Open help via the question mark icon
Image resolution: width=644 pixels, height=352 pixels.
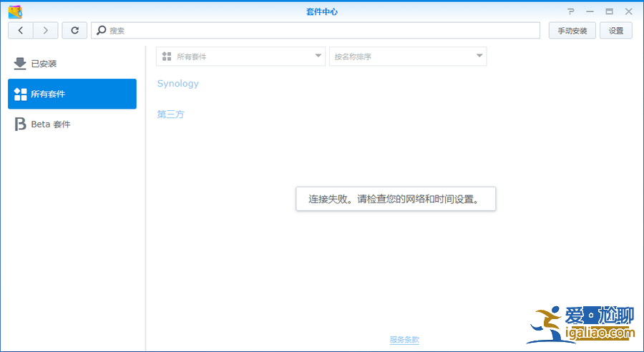tap(571, 11)
